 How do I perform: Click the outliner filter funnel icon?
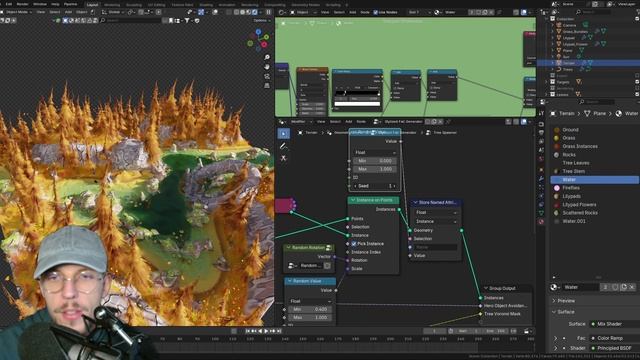637,12
